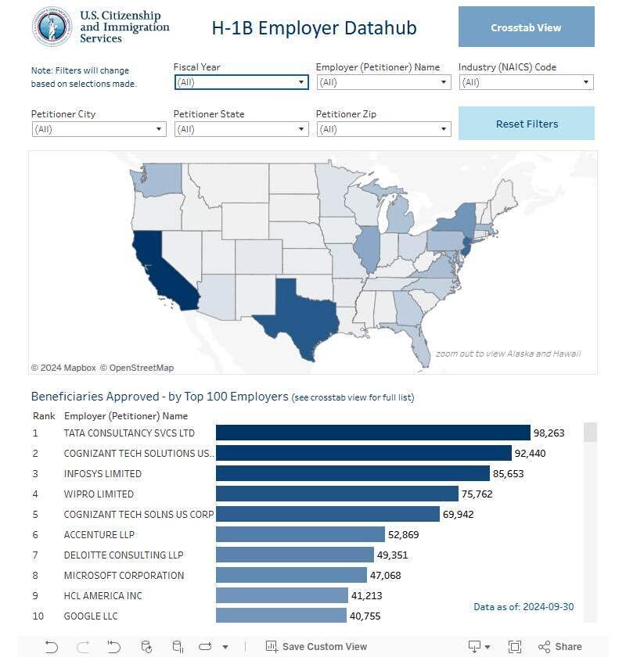Enter full screen mode

coord(514,647)
